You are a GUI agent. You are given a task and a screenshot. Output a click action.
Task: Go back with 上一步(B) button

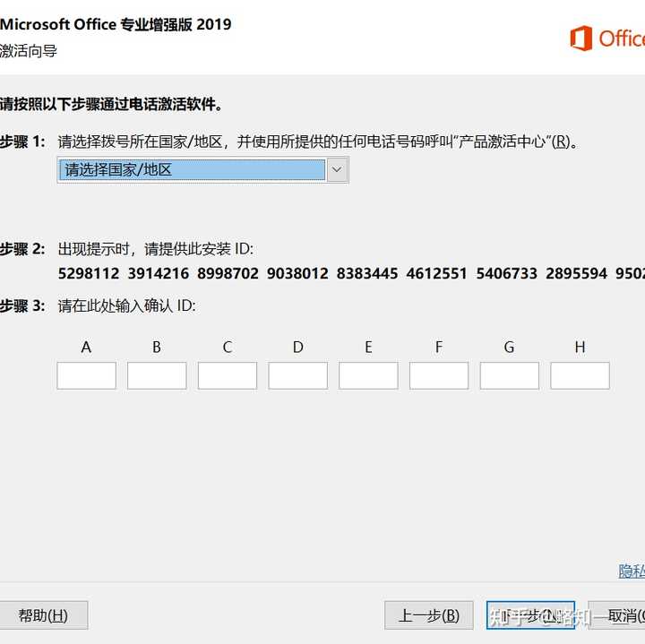(x=429, y=615)
